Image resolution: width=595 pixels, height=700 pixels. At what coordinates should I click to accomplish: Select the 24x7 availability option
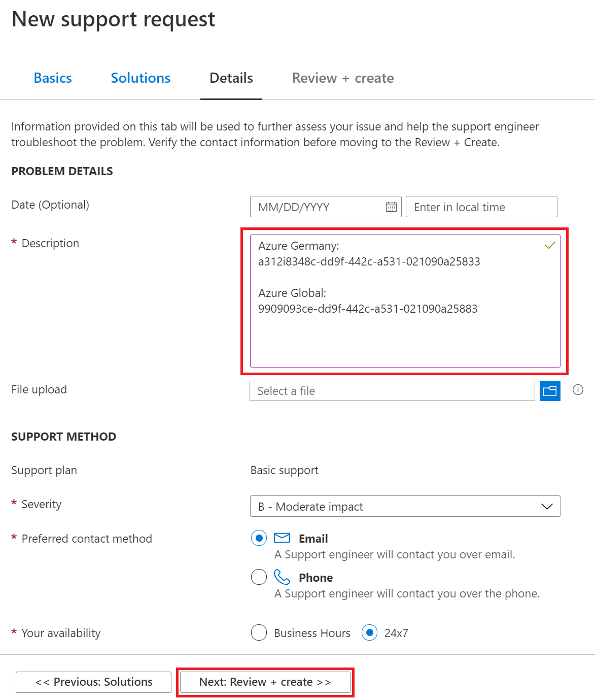(369, 632)
